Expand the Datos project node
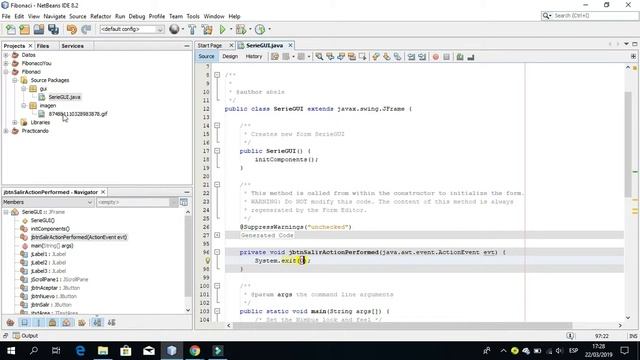Image resolution: width=640 pixels, height=360 pixels. (6, 55)
